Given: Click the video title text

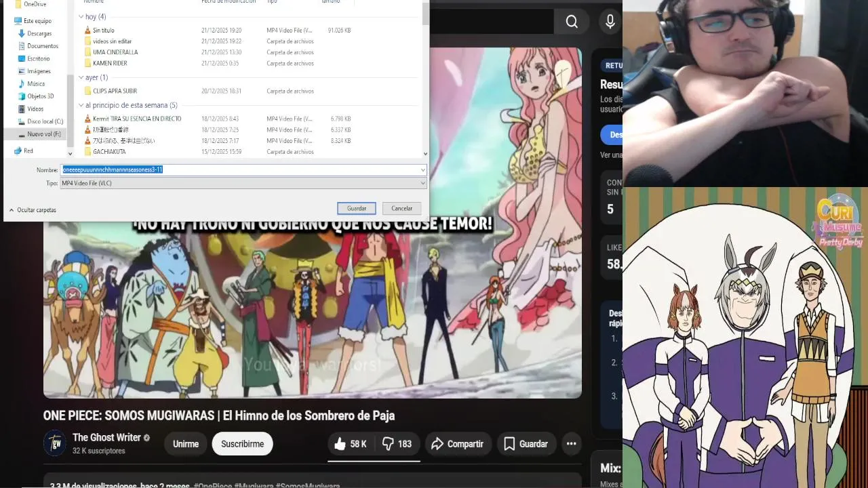Looking at the screenshot, I should point(219,415).
